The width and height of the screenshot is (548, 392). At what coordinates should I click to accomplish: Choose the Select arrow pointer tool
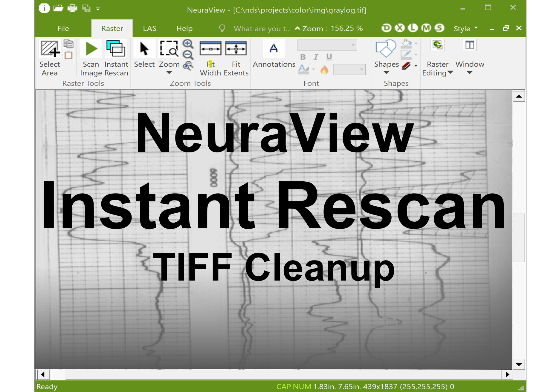coord(144,54)
